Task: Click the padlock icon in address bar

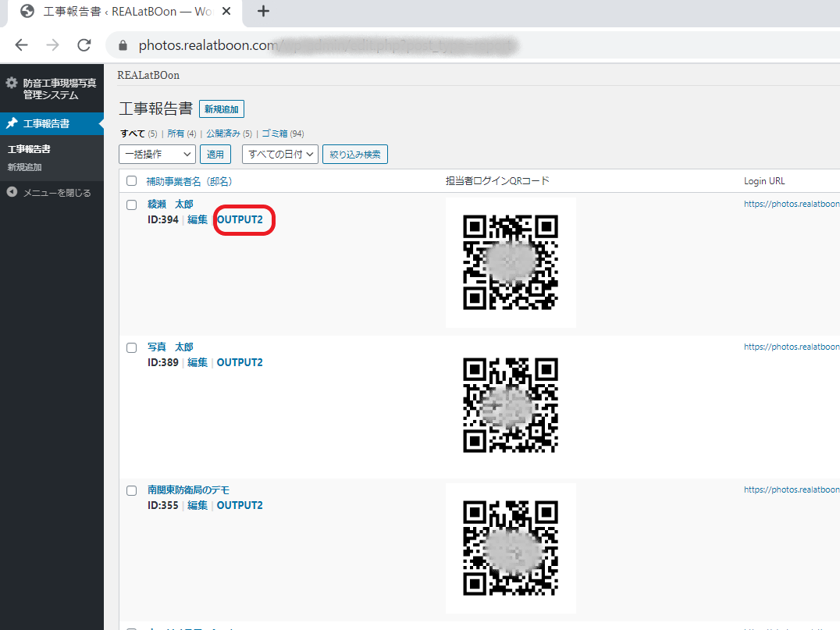Action: point(123,45)
